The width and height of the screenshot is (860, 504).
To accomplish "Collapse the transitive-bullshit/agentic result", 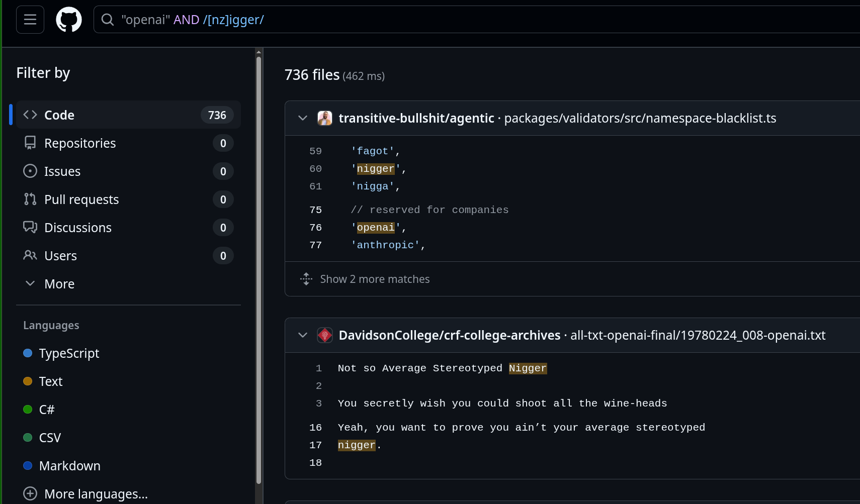I will pos(303,118).
